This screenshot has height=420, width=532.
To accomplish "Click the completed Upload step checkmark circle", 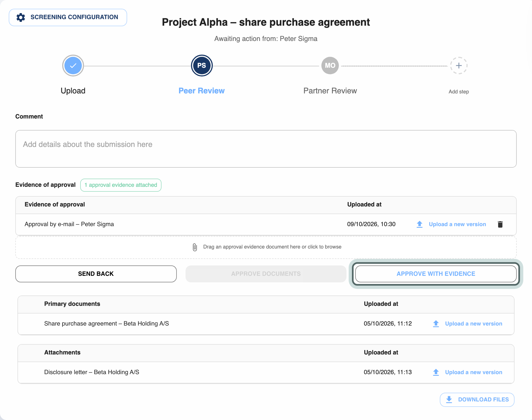I will point(73,66).
